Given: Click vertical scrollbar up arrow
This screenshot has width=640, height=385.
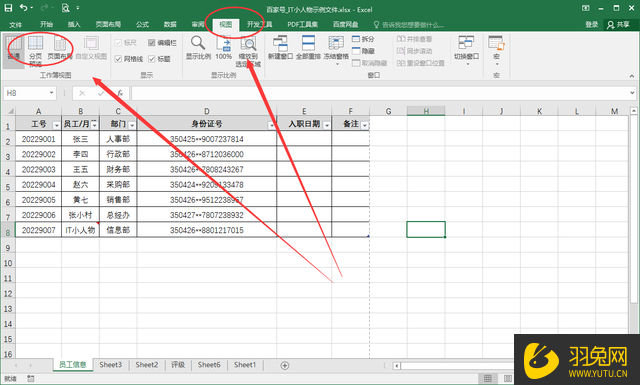Looking at the screenshot, I should (633, 111).
